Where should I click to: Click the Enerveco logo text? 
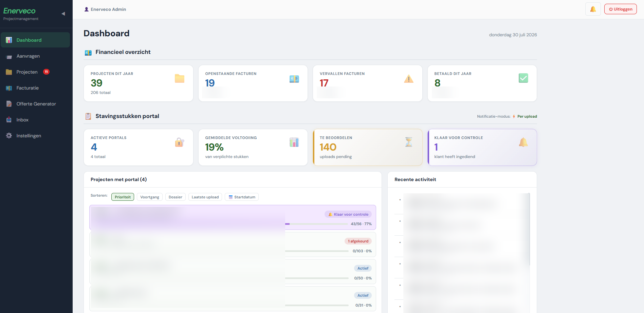(x=19, y=11)
